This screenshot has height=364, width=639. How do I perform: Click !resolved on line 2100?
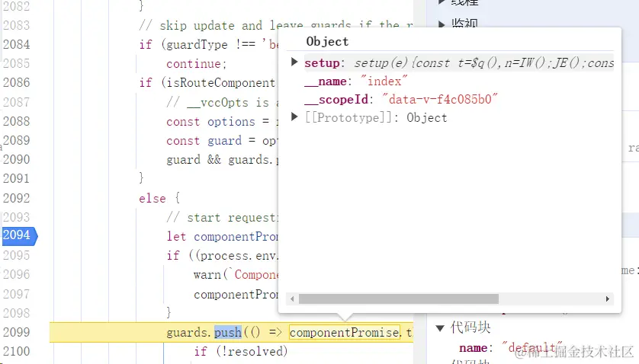(x=252, y=351)
